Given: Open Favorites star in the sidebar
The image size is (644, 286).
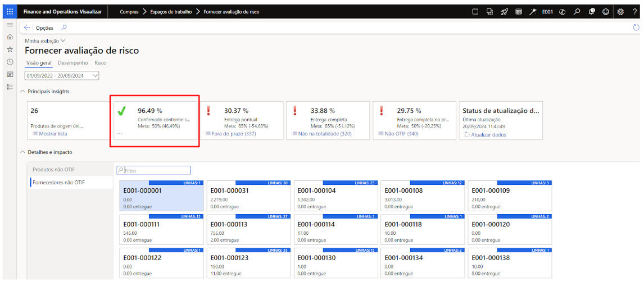Looking at the screenshot, I should [x=10, y=49].
